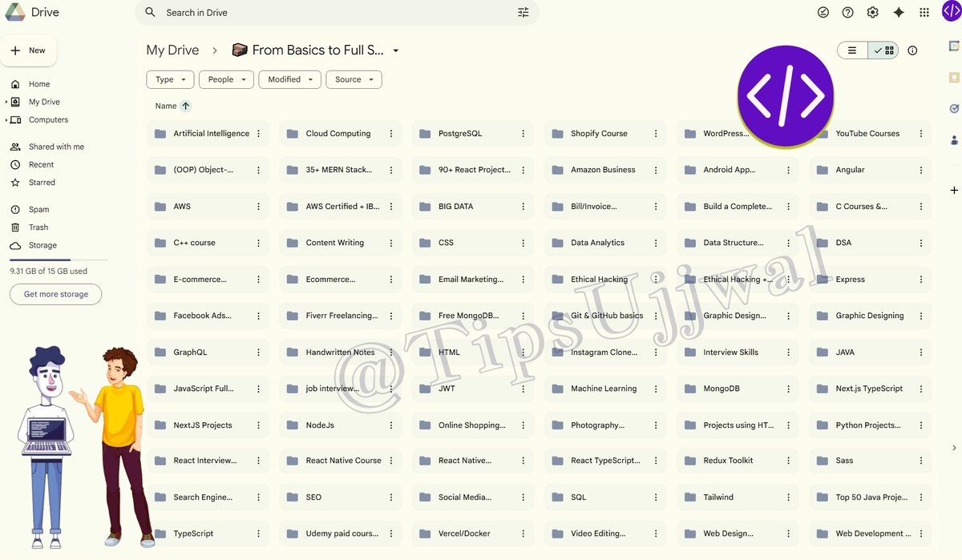Image resolution: width=962 pixels, height=560 pixels.
Task: Open the Google apps grid icon
Action: [x=924, y=12]
